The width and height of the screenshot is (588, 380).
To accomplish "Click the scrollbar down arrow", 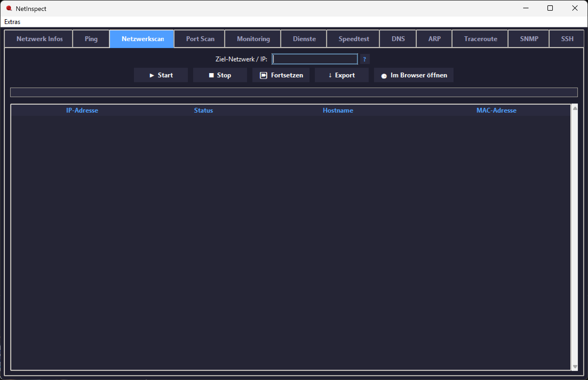I will [x=575, y=367].
